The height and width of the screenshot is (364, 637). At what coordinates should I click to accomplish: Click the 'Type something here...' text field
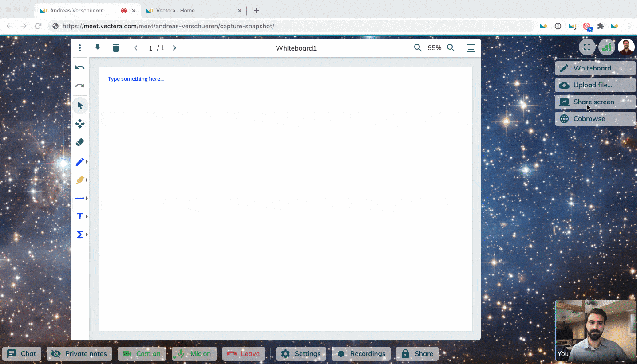coord(136,79)
